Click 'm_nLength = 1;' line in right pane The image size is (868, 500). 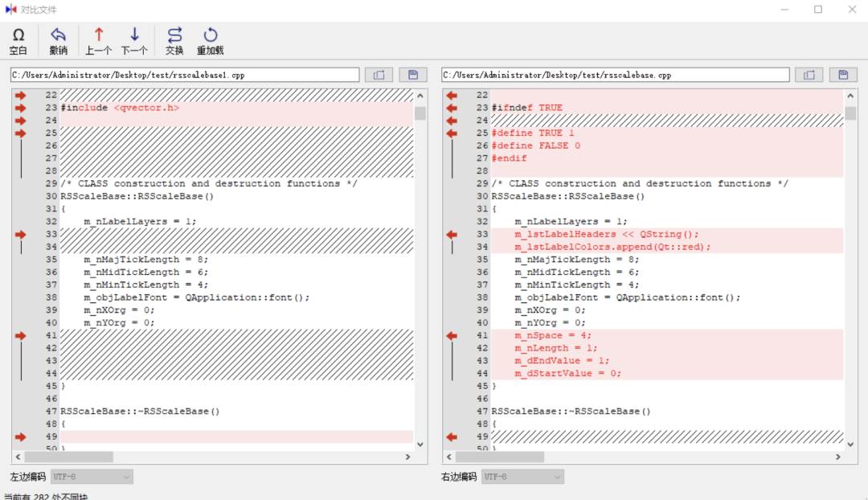(556, 349)
